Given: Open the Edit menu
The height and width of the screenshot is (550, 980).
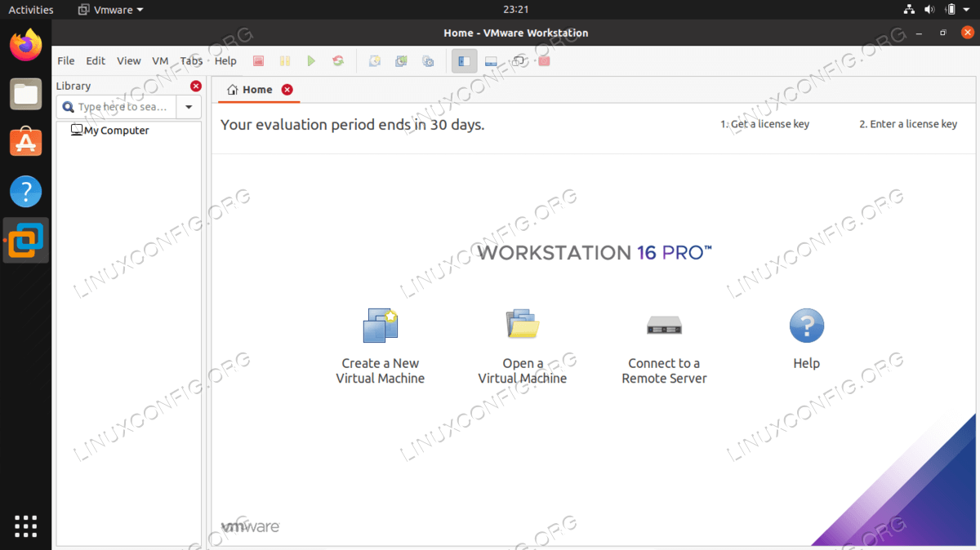Looking at the screenshot, I should [x=96, y=61].
